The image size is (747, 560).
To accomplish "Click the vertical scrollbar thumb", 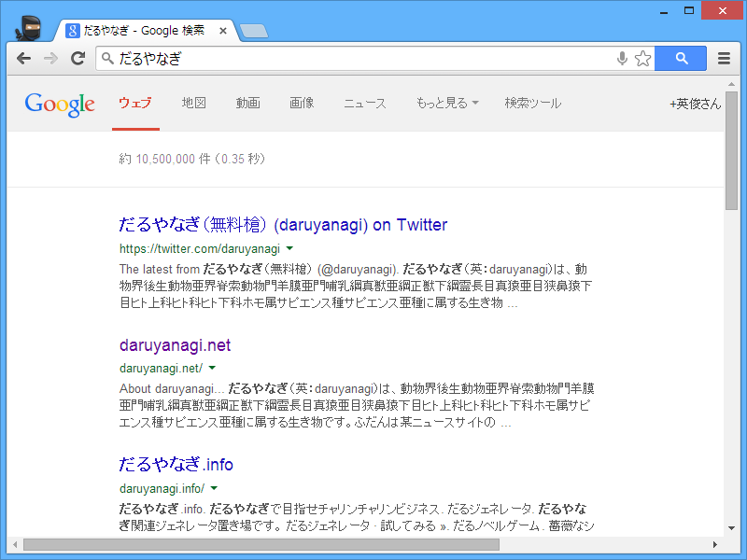I will [x=732, y=150].
